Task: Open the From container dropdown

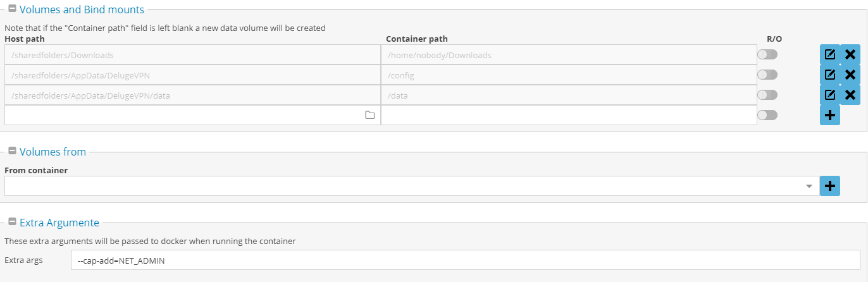Action: click(x=412, y=186)
